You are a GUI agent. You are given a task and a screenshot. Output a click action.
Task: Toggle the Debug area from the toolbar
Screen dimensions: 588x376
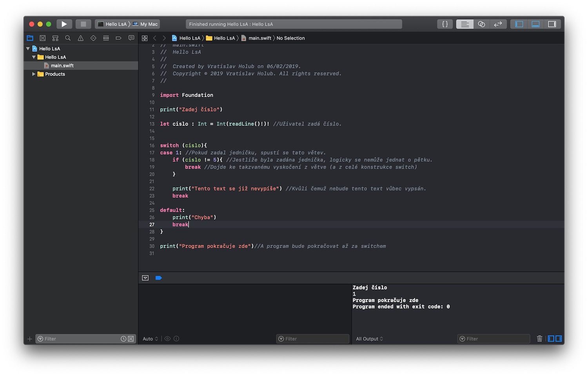click(535, 24)
